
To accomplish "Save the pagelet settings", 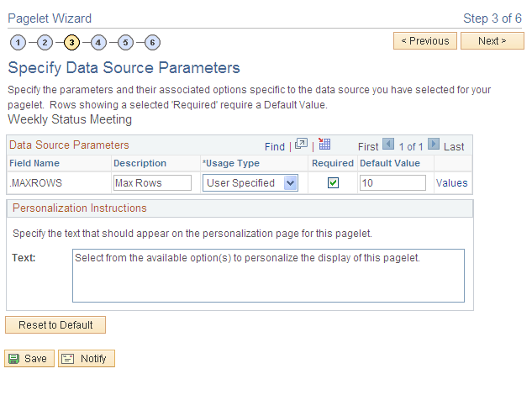I will (x=29, y=359).
